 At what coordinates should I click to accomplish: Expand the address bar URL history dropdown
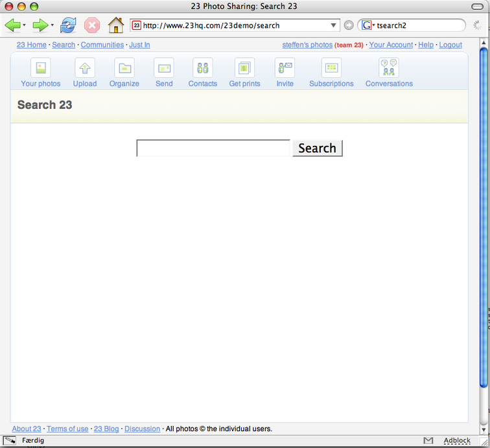[x=333, y=25]
